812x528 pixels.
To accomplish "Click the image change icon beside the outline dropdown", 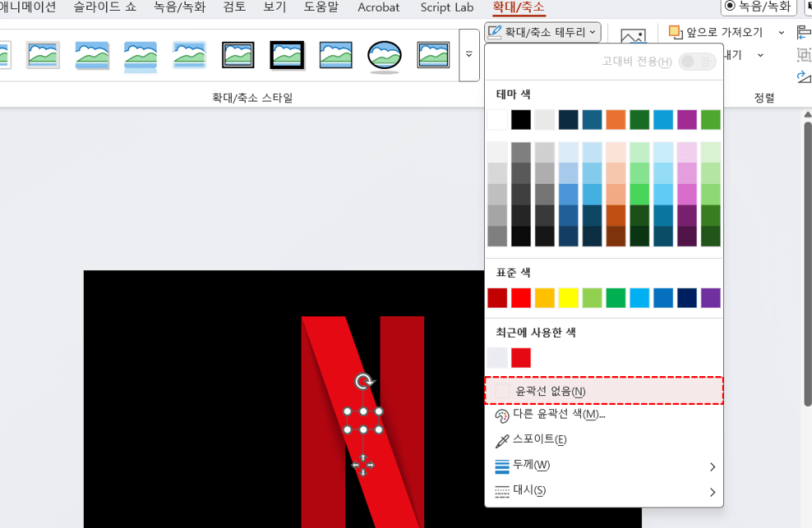I will pyautogui.click(x=633, y=34).
